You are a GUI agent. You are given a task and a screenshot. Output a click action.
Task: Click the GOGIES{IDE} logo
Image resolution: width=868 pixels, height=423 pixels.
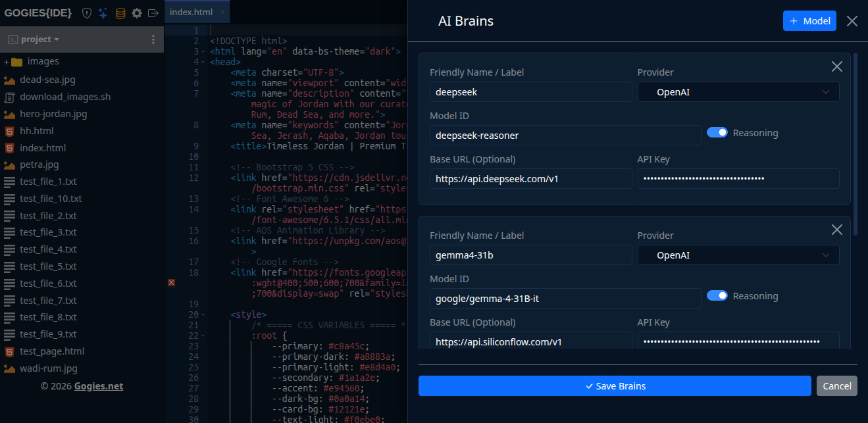coord(39,13)
